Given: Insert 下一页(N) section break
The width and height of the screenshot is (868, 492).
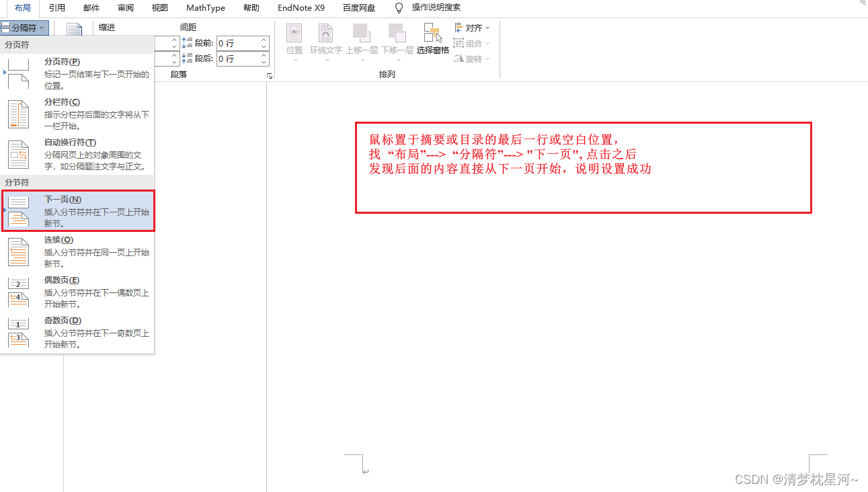Looking at the screenshot, I should point(77,211).
